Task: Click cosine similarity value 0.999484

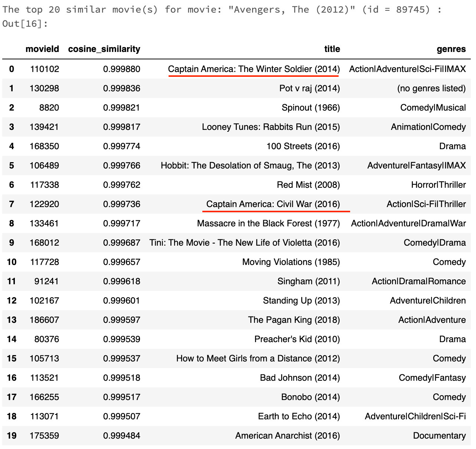Action: pyautogui.click(x=122, y=436)
